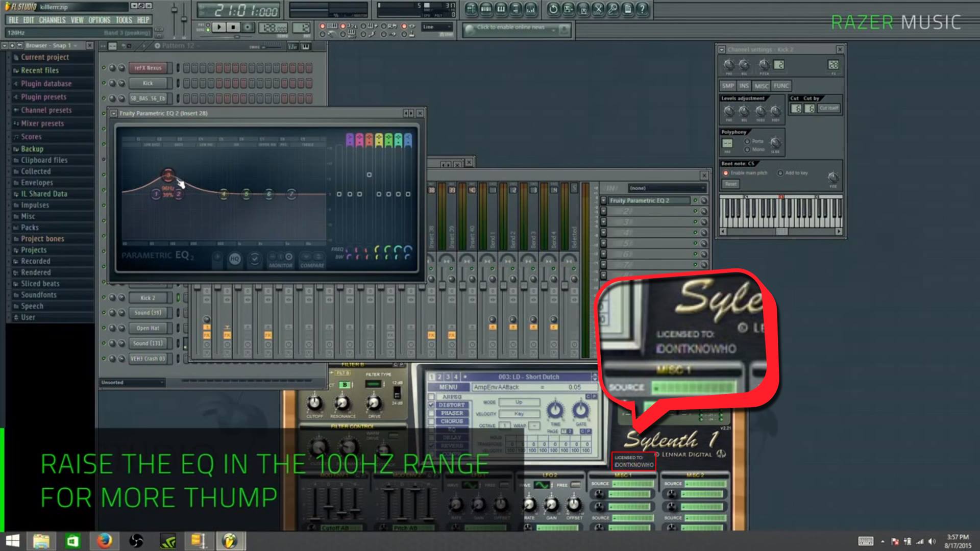Toggle the PHASER effect checkbox in Sylenth1
Screen dimensions: 980x551
431,413
